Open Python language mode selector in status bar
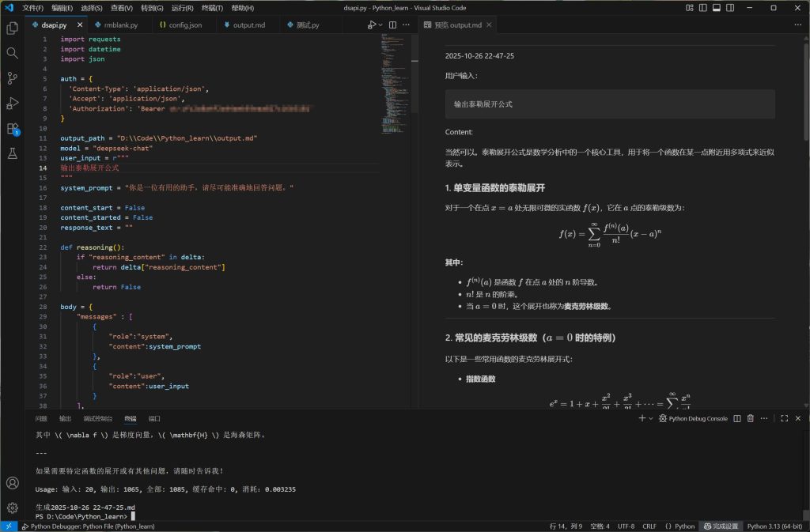 (679, 526)
